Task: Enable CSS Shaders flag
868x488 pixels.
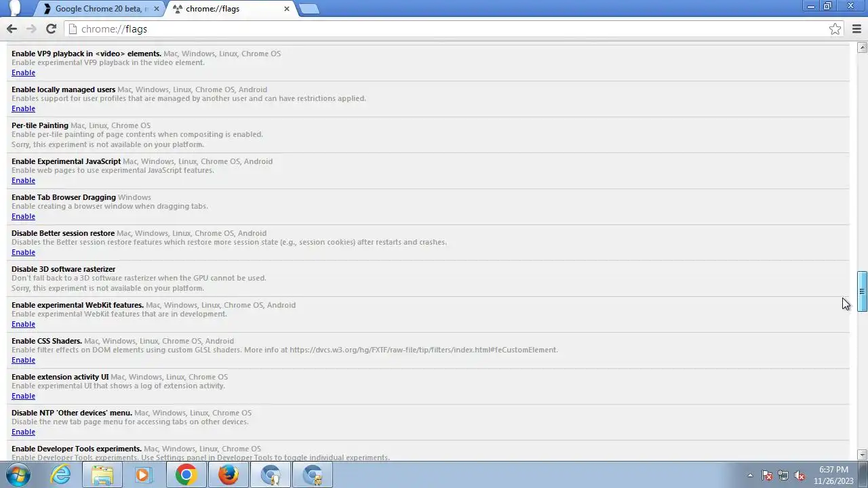Action: (x=23, y=360)
